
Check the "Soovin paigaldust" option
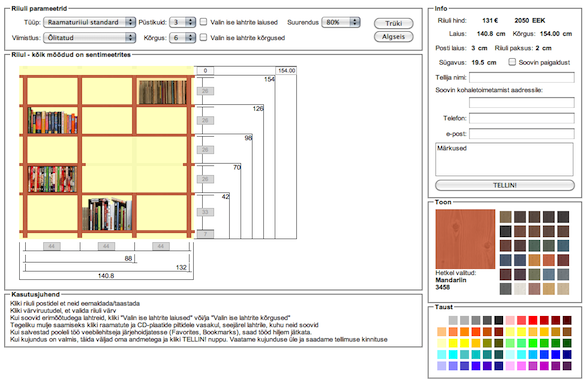coord(512,62)
